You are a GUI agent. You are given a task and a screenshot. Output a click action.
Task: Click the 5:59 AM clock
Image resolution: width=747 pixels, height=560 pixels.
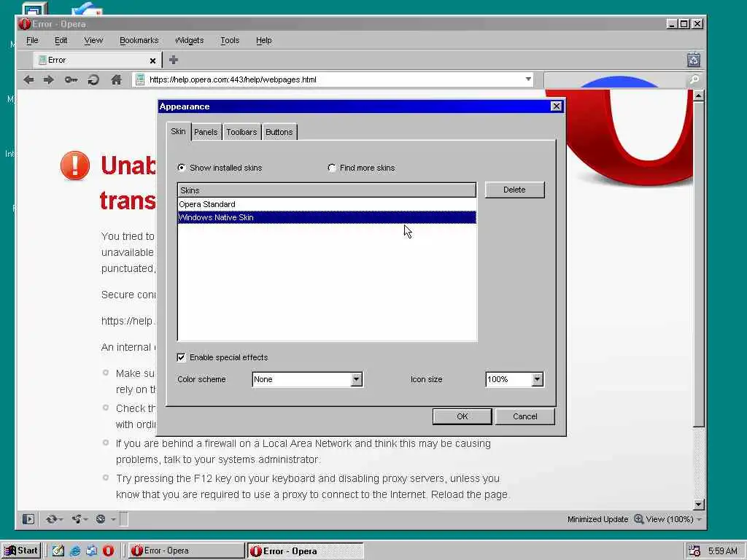coord(722,551)
